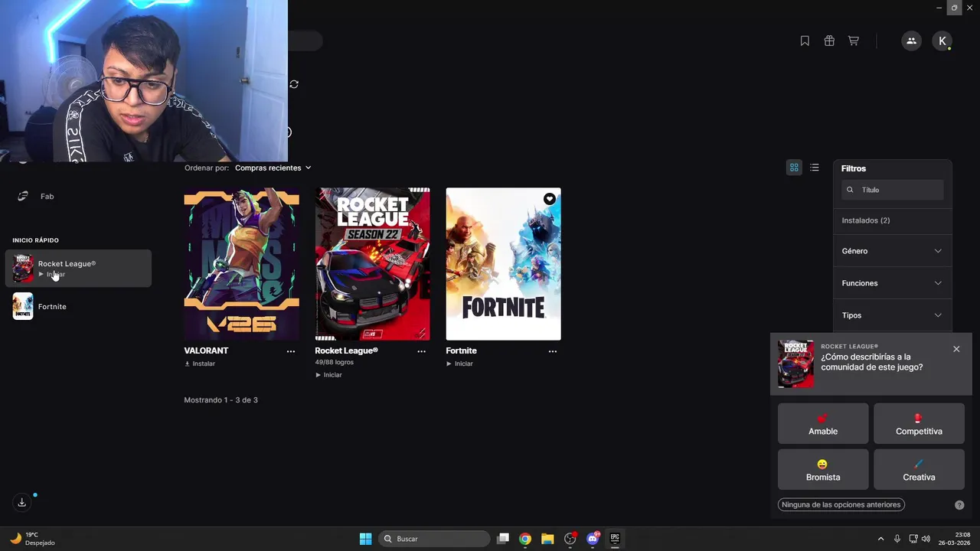Open the Fab sidebar entry
Image resolution: width=980 pixels, height=551 pixels.
coord(78,197)
